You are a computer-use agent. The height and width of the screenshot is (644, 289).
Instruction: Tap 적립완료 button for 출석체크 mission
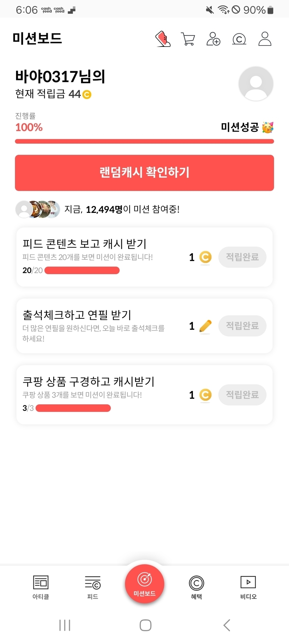pyautogui.click(x=242, y=326)
